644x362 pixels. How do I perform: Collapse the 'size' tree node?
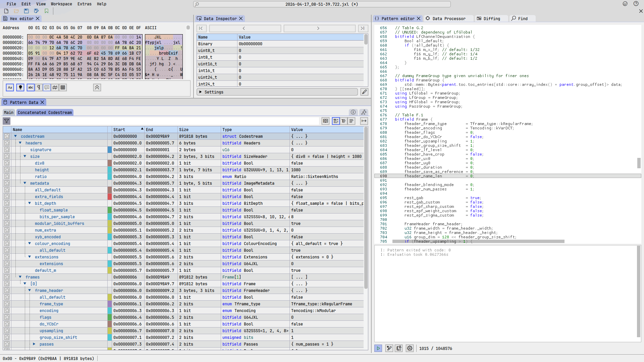[25, 157]
